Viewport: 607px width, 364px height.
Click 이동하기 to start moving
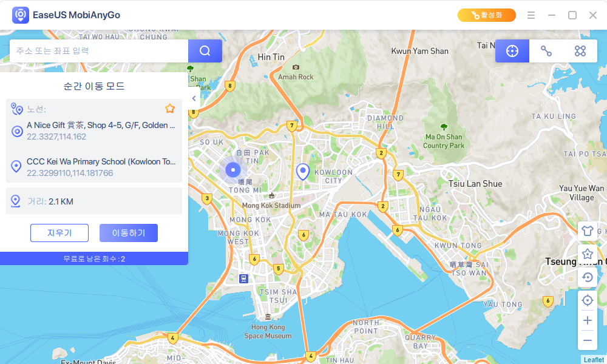coord(128,232)
